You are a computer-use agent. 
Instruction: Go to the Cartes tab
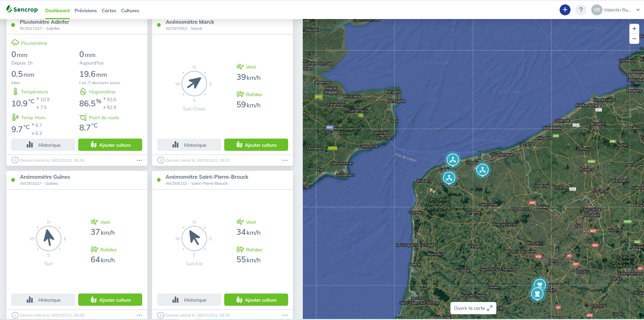tap(109, 11)
